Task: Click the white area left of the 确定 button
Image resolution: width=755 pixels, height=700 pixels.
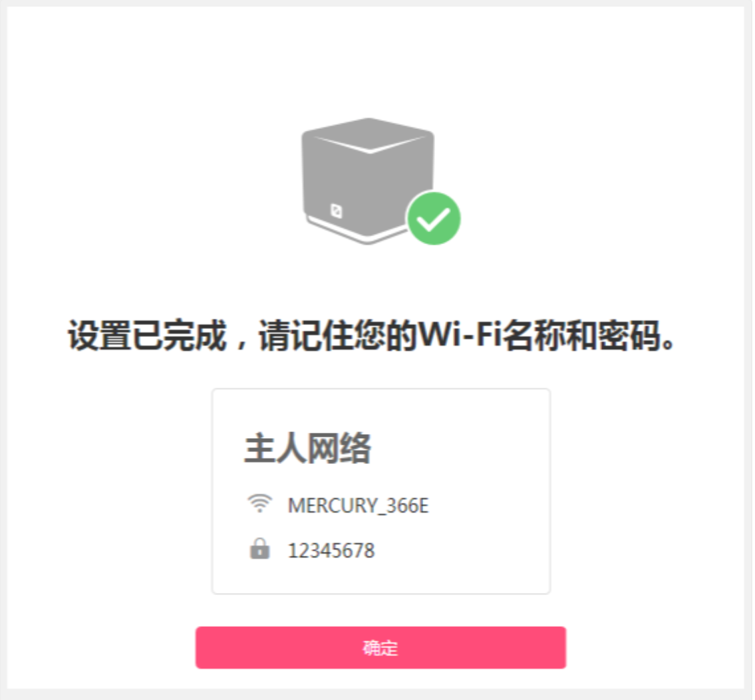Action: 101,647
